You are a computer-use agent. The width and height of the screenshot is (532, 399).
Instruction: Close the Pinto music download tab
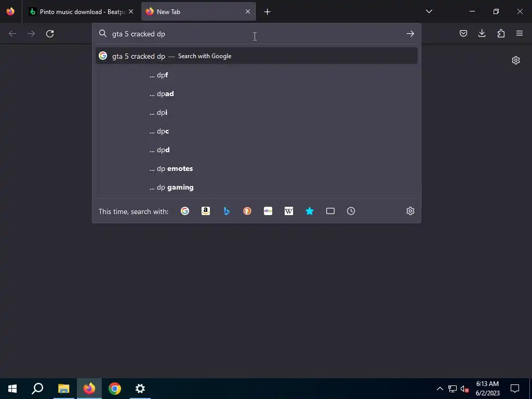pos(131,11)
